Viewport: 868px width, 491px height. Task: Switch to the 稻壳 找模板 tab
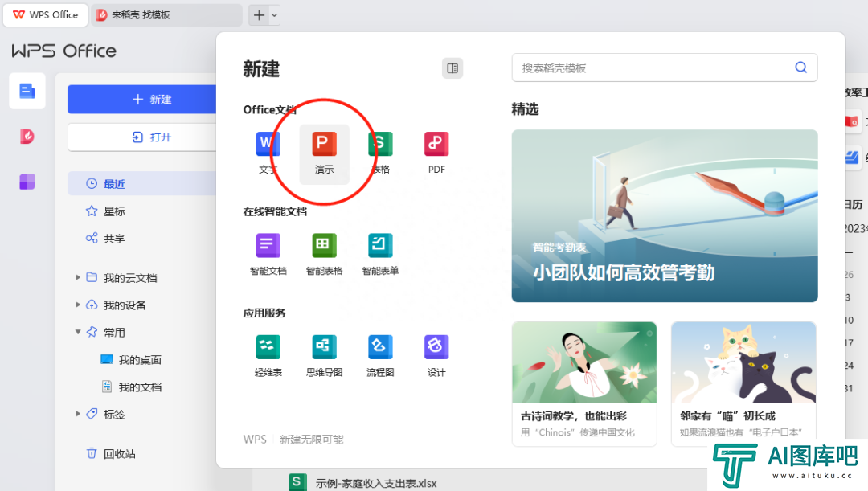(166, 15)
